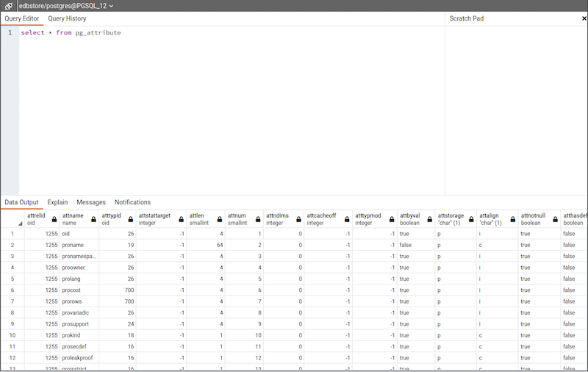
Task: Click the atttypid value 19 cell
Action: pyautogui.click(x=118, y=245)
